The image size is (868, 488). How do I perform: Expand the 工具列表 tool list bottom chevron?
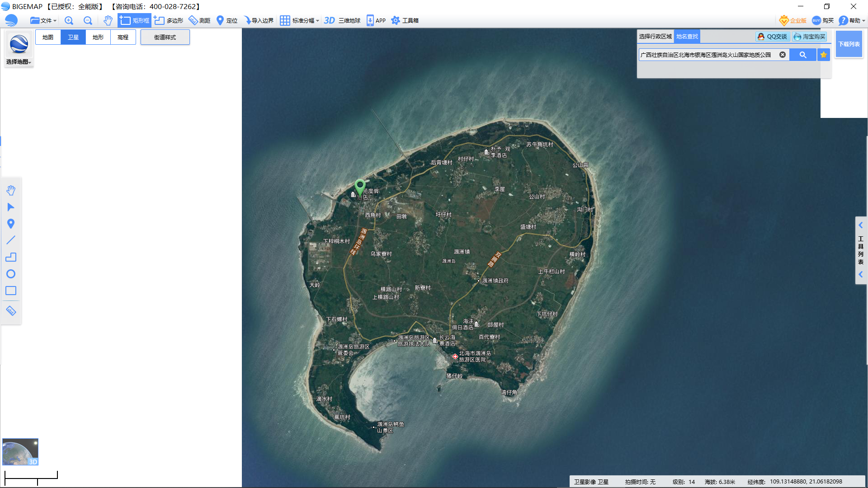pyautogui.click(x=861, y=274)
